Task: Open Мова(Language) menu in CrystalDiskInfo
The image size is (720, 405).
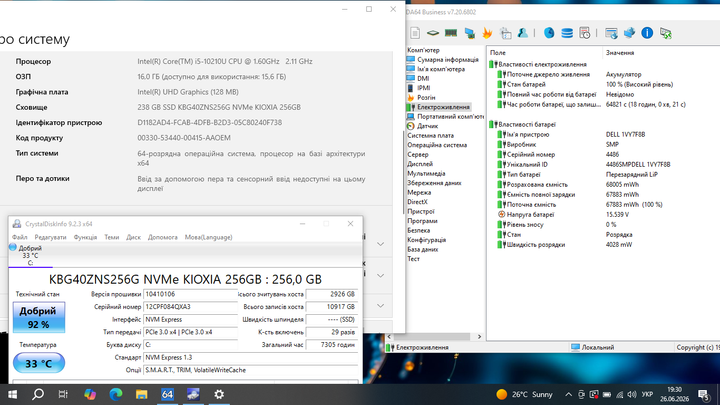Action: (x=208, y=237)
